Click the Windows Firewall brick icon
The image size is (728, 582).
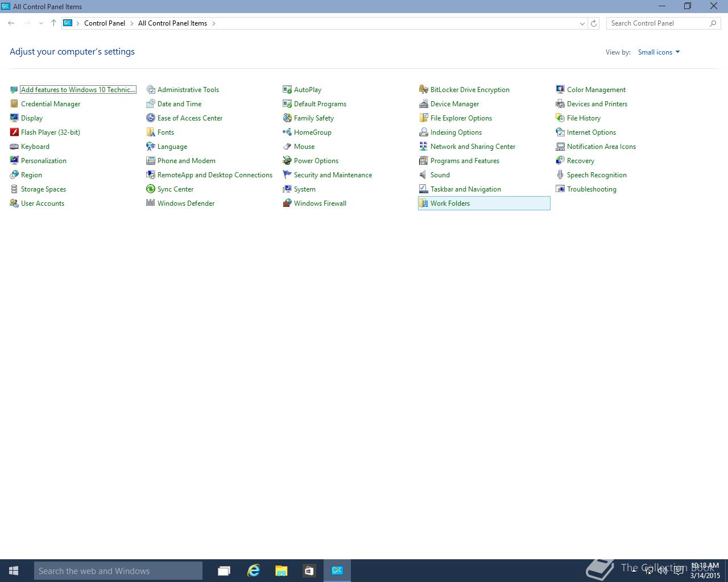[x=287, y=203]
